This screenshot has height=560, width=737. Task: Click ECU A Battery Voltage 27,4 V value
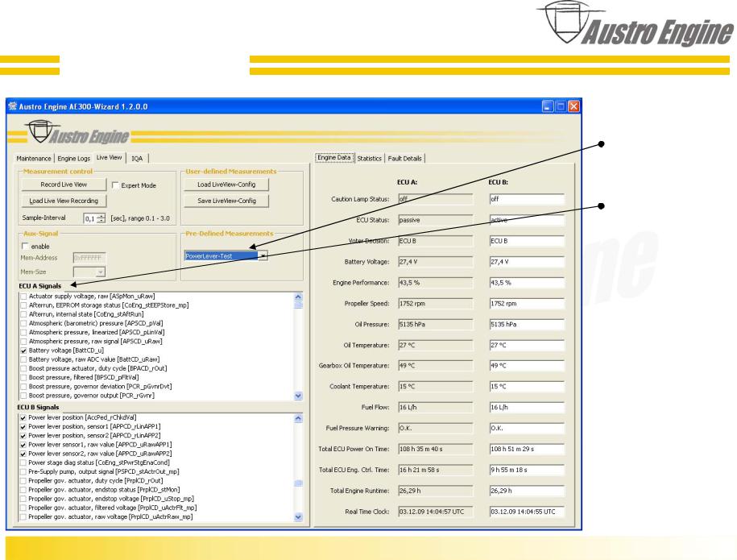[x=435, y=262]
